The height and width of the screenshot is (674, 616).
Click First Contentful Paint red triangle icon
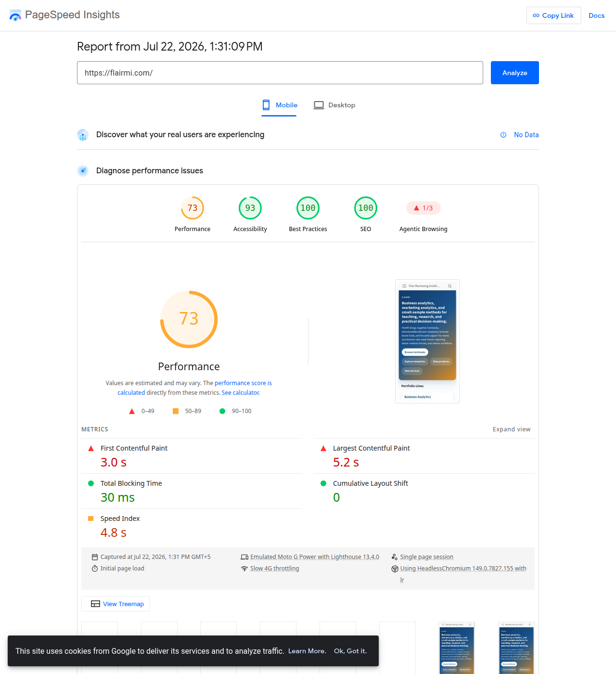91,448
